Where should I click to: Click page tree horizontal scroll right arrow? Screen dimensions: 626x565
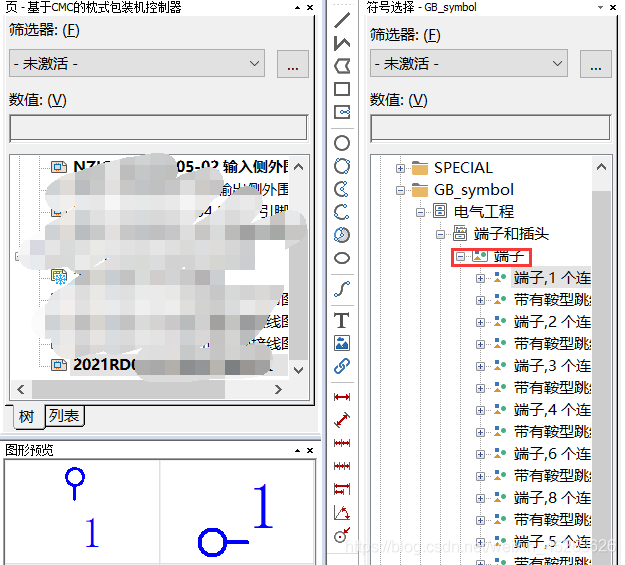278,389
